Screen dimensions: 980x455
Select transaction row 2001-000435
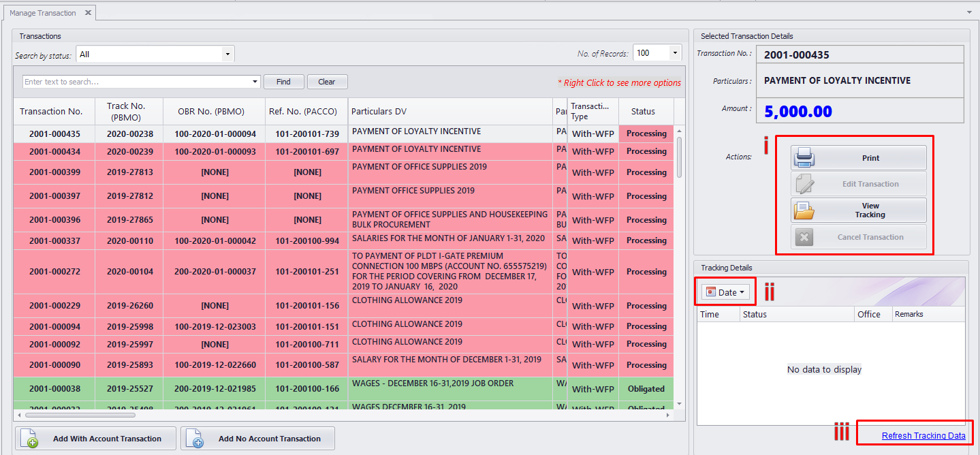coord(344,134)
